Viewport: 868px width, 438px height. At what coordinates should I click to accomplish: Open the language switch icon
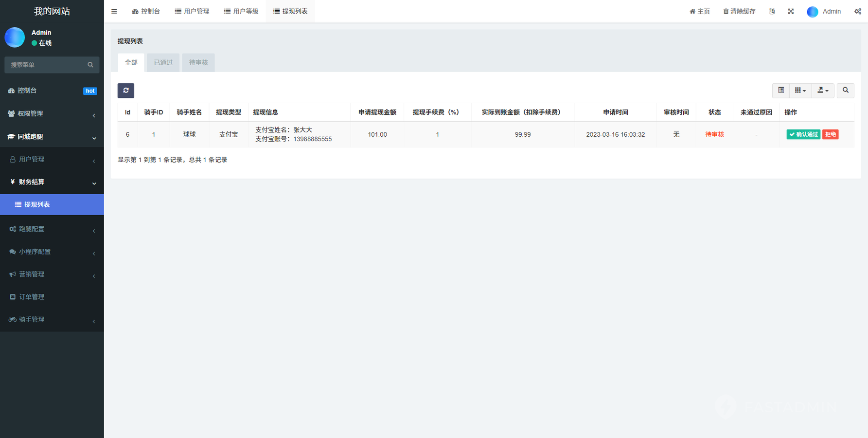pyautogui.click(x=772, y=11)
